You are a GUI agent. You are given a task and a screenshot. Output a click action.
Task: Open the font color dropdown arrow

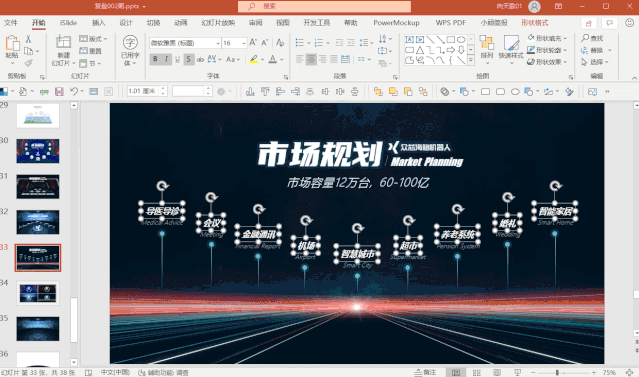281,60
